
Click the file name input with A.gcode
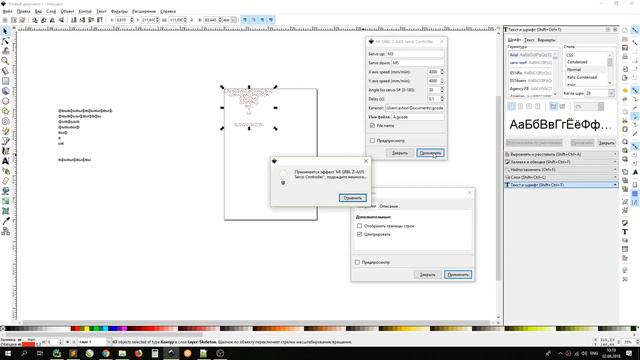coord(418,117)
